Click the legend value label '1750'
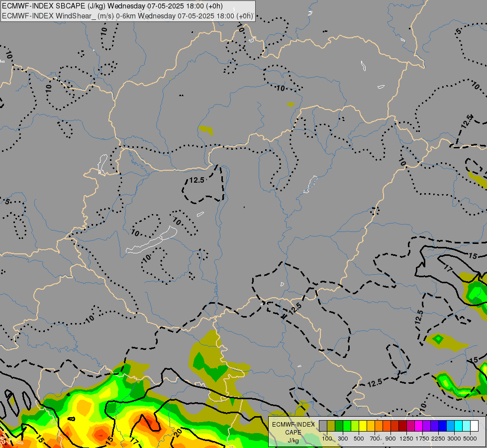The image size is (487, 448). click(x=422, y=439)
